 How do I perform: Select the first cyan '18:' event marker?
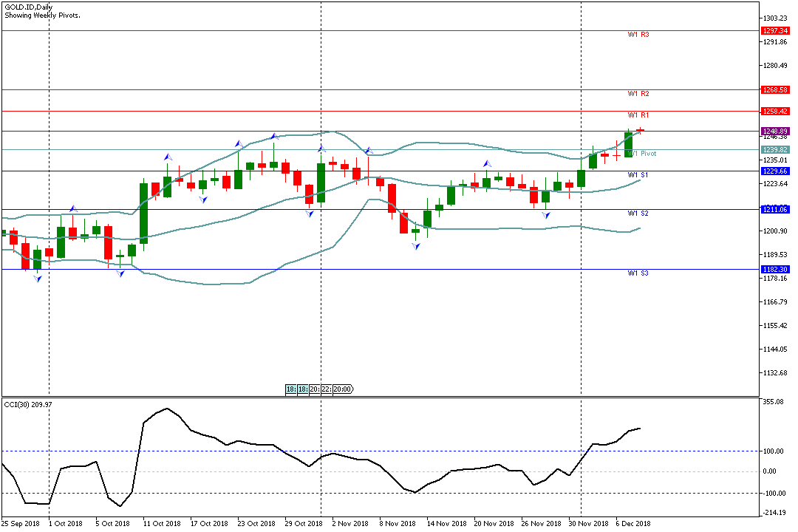pos(291,389)
